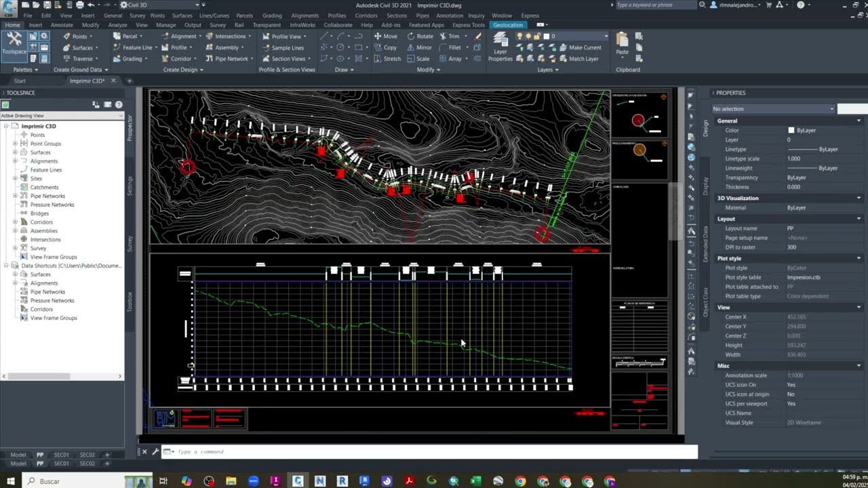This screenshot has height=488, width=868.
Task: Open AutoCAD icon in Windows taskbar
Action: coord(298,481)
